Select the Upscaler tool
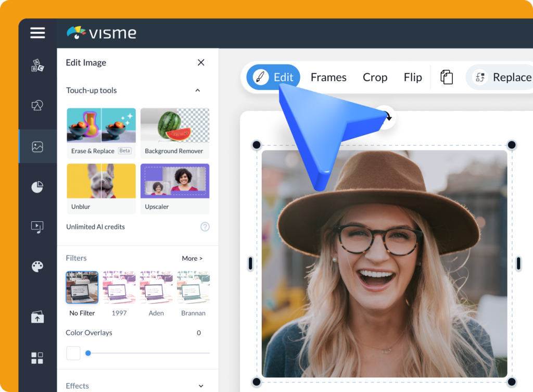This screenshot has width=533, height=392. (x=175, y=189)
